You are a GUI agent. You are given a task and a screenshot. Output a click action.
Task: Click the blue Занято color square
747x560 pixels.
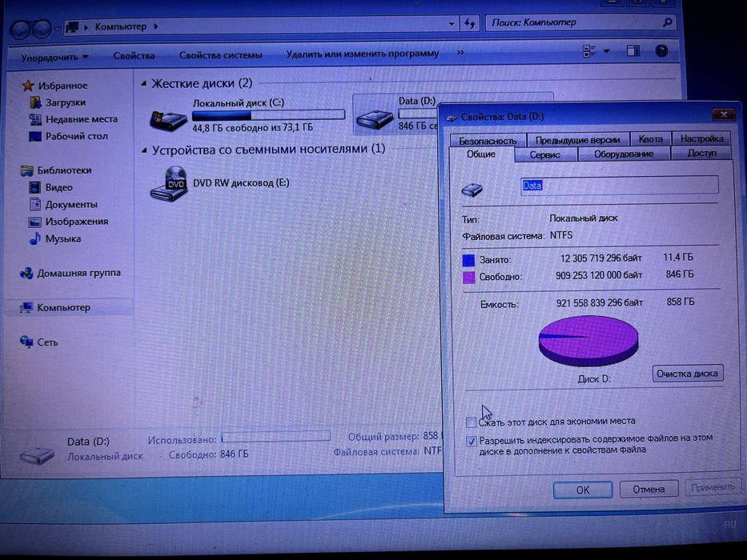(468, 260)
